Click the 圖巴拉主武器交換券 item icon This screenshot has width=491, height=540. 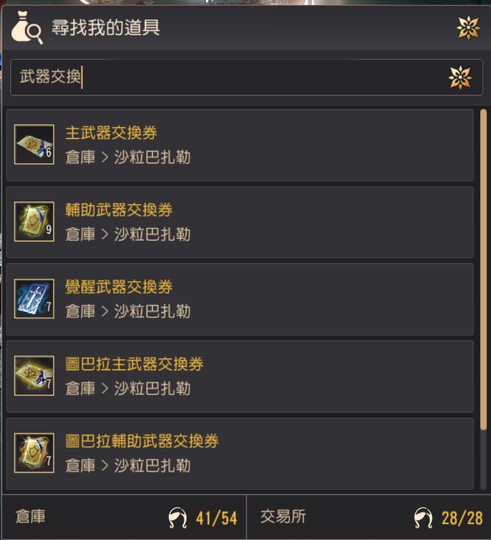34,376
